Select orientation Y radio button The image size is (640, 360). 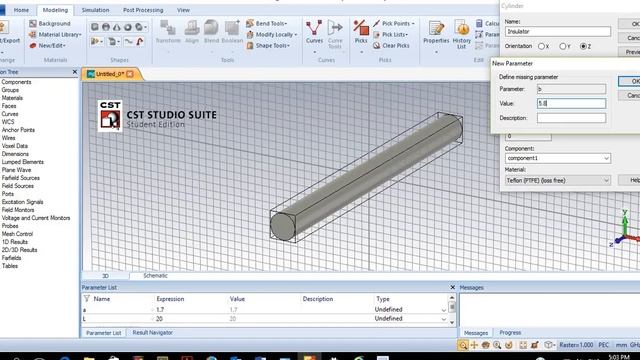pyautogui.click(x=562, y=47)
